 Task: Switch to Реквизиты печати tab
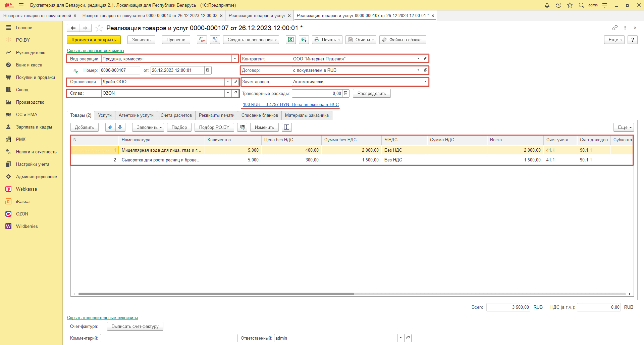[217, 115]
